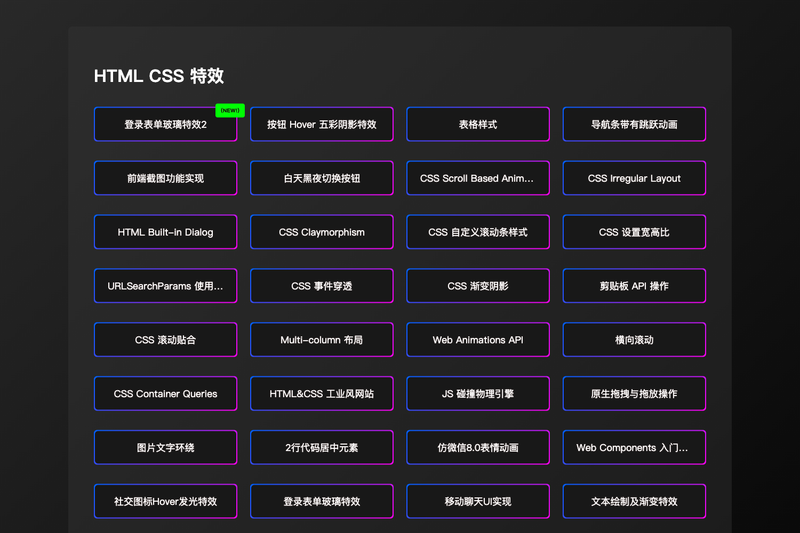Click 移动聊天UI实现

[x=478, y=501]
